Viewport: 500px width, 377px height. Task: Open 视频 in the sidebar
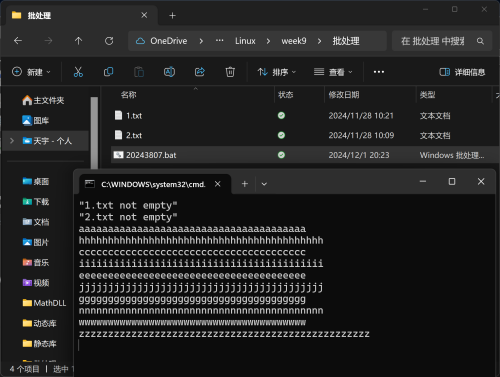[36, 283]
